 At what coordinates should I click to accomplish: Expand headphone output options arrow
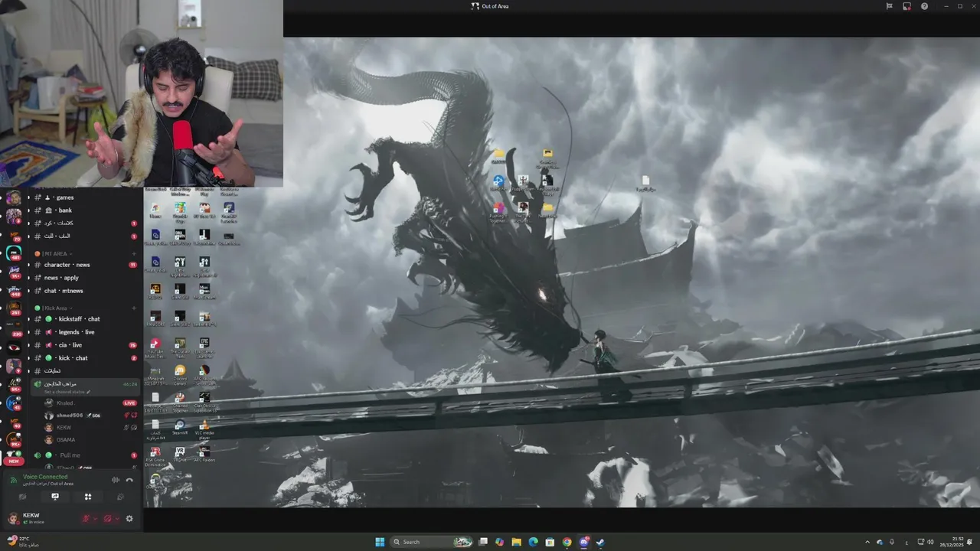pyautogui.click(x=116, y=519)
